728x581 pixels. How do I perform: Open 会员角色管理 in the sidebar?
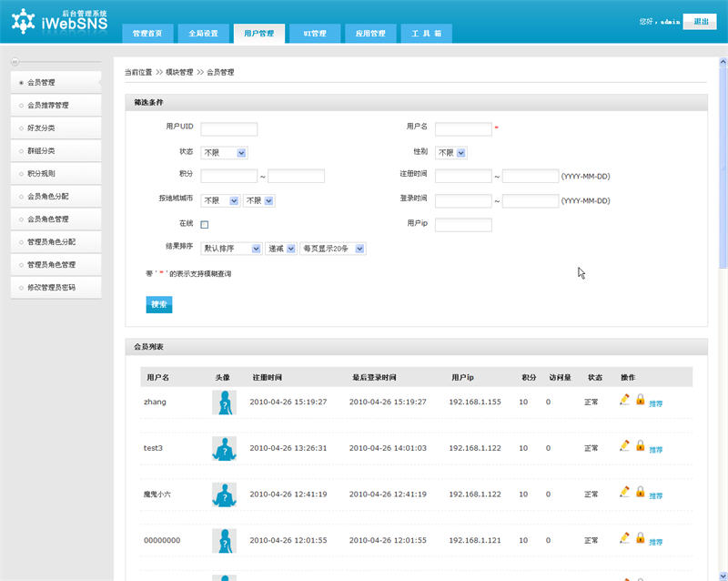[56, 219]
